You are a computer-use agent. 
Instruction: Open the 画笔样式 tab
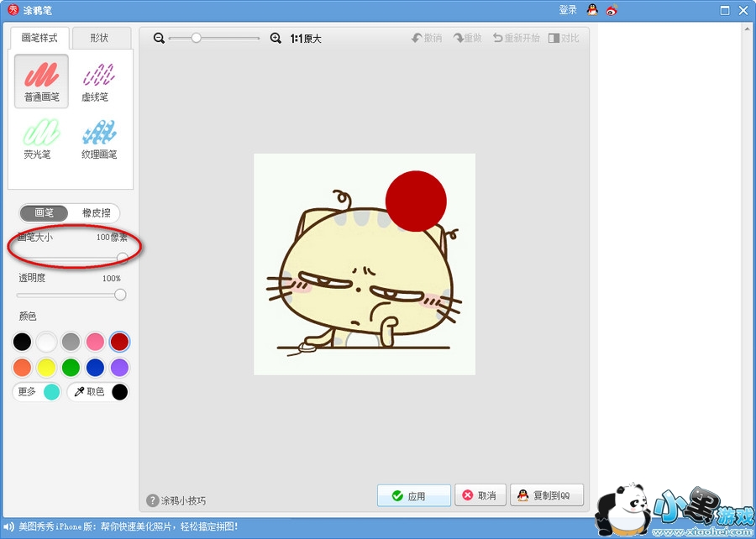[x=39, y=39]
